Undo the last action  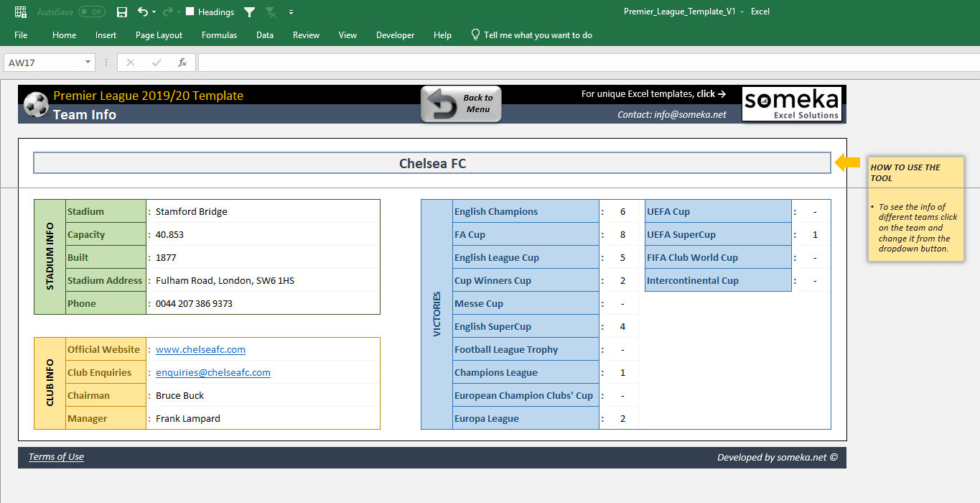pyautogui.click(x=143, y=11)
